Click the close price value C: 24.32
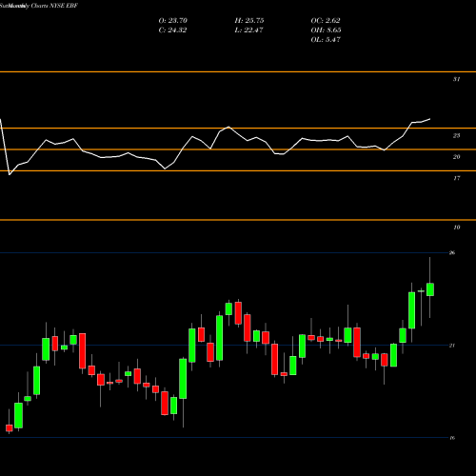 [172, 30]
